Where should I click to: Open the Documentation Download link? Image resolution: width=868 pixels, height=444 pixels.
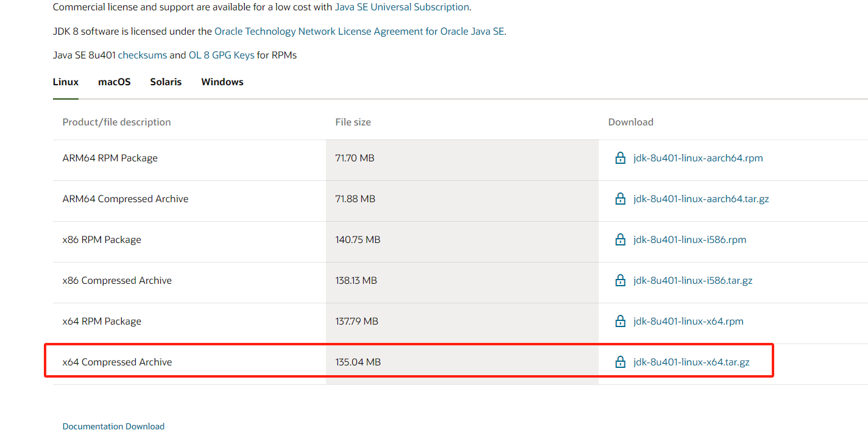(113, 426)
